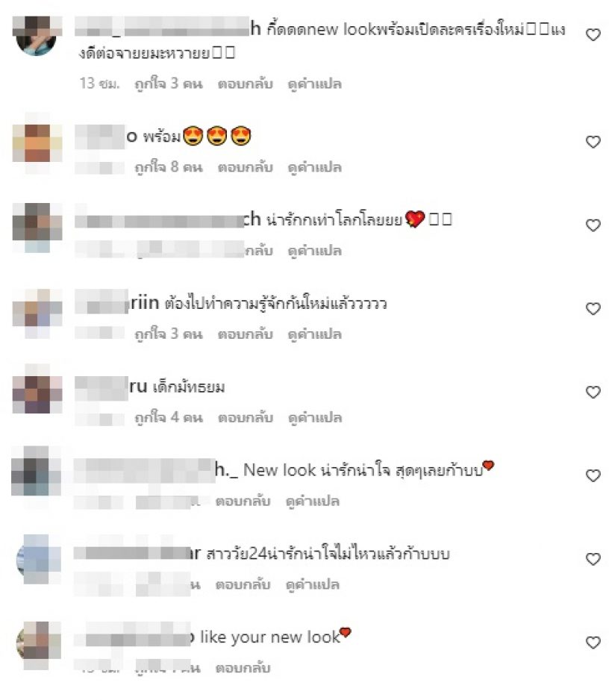This screenshot has height=700, width=612.
Task: Heart the like your new look comment
Action: [x=593, y=643]
